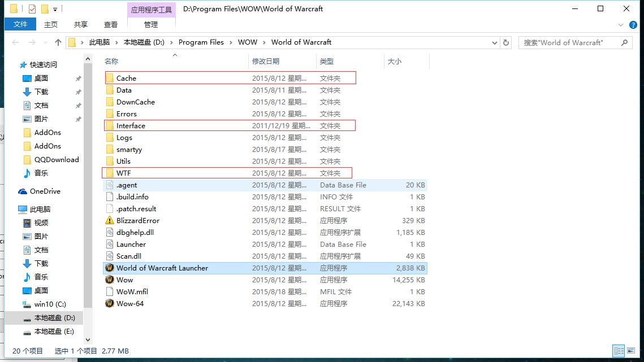
Task: Click the BlizzardError warning icon
Action: point(110,220)
